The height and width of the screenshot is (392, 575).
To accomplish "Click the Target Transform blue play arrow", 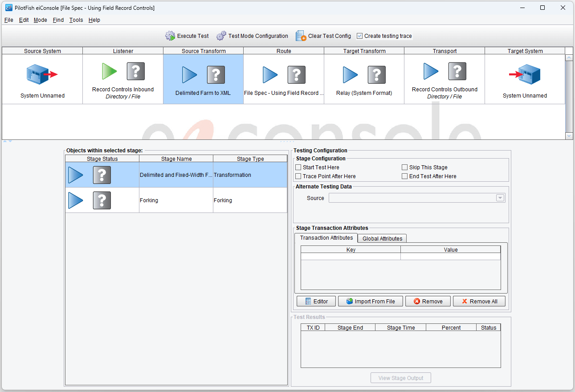I will (x=350, y=75).
